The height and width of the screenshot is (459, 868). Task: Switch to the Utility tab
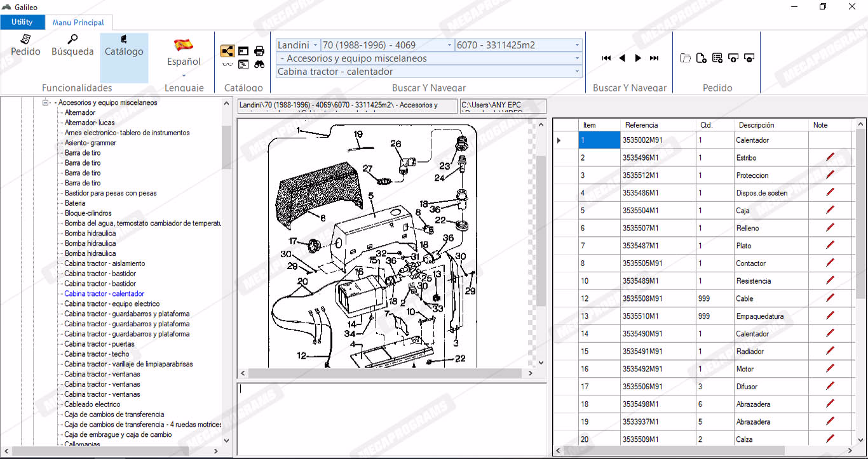22,22
